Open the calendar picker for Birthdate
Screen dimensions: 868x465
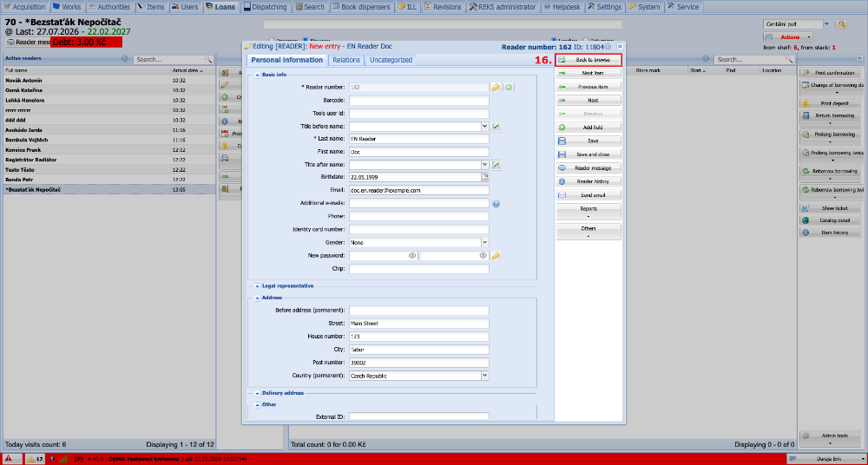485,177
